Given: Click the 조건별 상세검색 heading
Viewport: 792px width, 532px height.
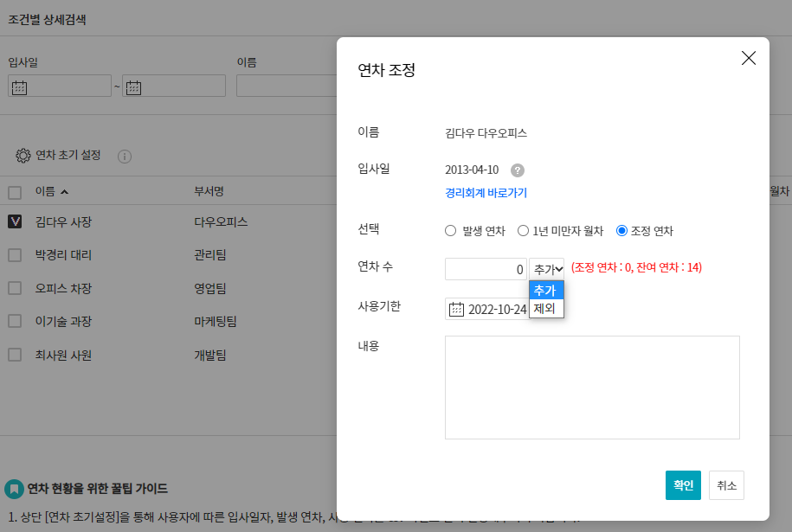Looking at the screenshot, I should [x=47, y=20].
